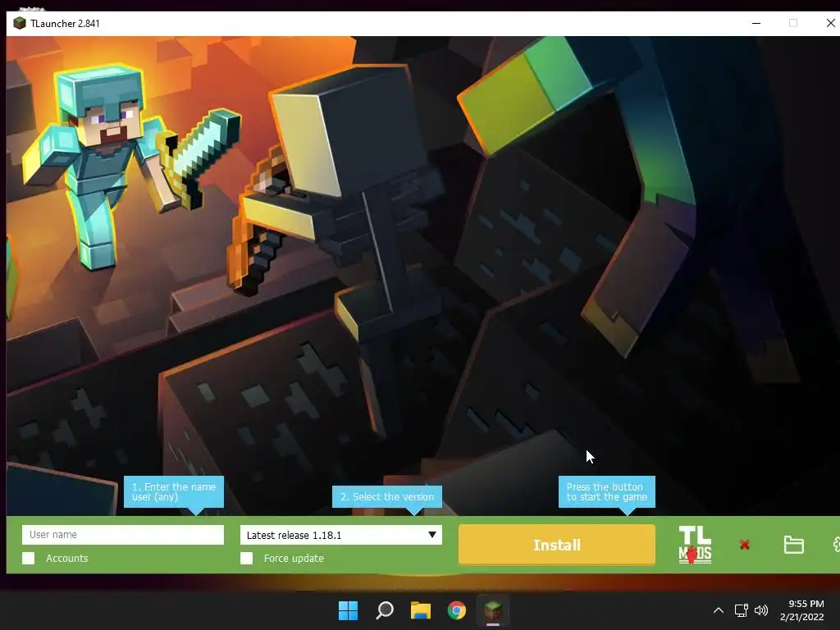Enable the Force update checkbox
The width and height of the screenshot is (840, 630).
tap(246, 558)
